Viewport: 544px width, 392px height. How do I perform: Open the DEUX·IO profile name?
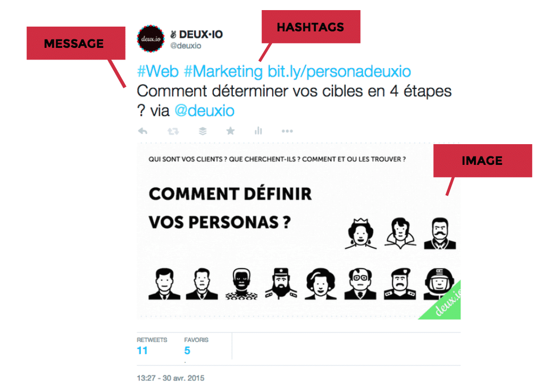201,35
